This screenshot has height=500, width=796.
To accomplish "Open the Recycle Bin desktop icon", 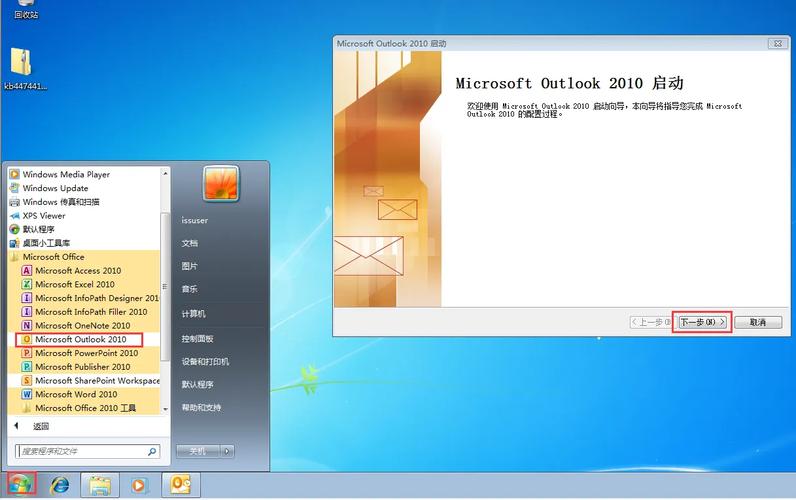I will click(x=26, y=9).
